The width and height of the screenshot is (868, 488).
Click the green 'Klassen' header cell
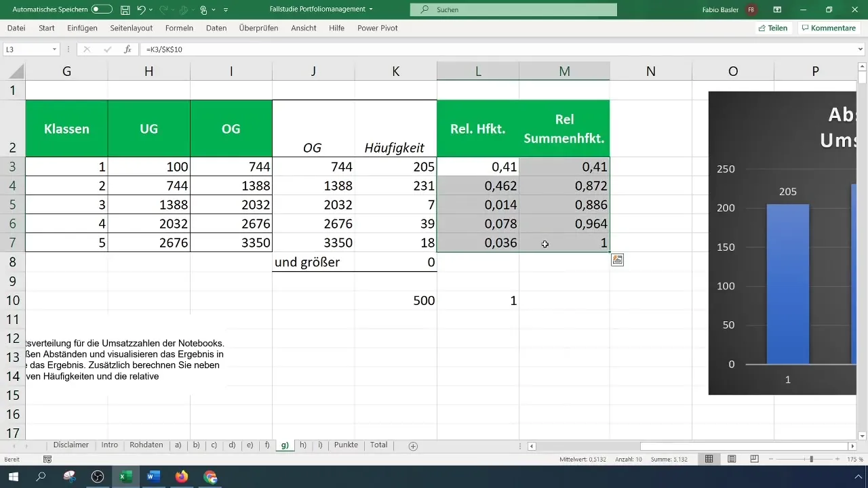pyautogui.click(x=66, y=129)
